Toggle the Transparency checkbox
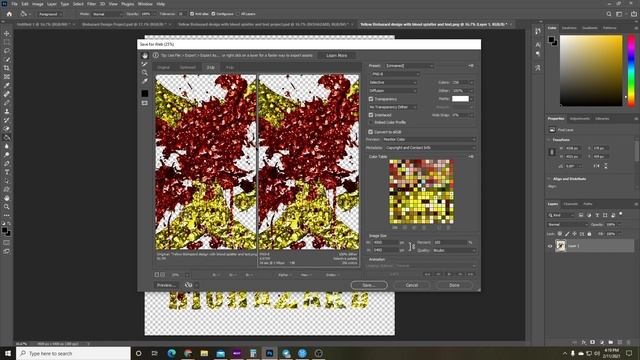 (371, 99)
